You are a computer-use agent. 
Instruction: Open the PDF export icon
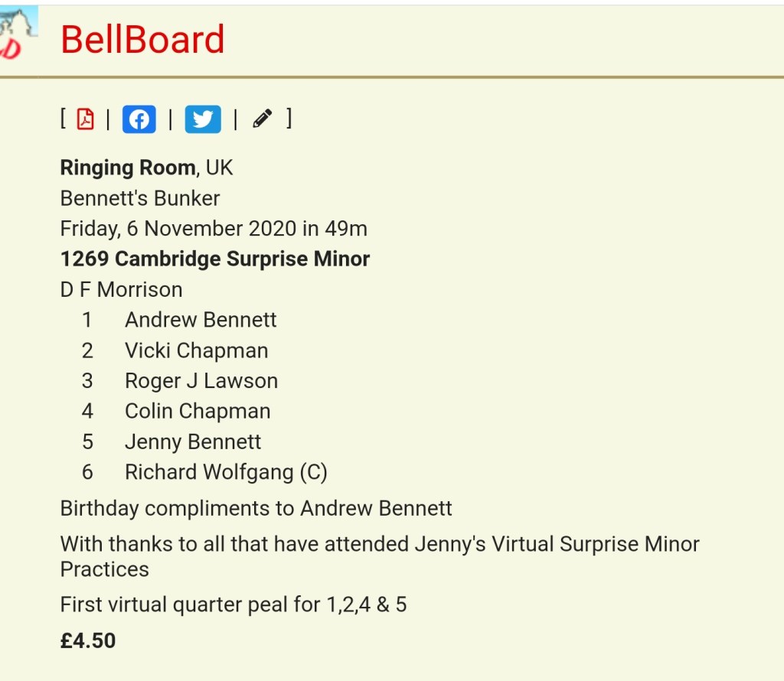tap(85, 119)
